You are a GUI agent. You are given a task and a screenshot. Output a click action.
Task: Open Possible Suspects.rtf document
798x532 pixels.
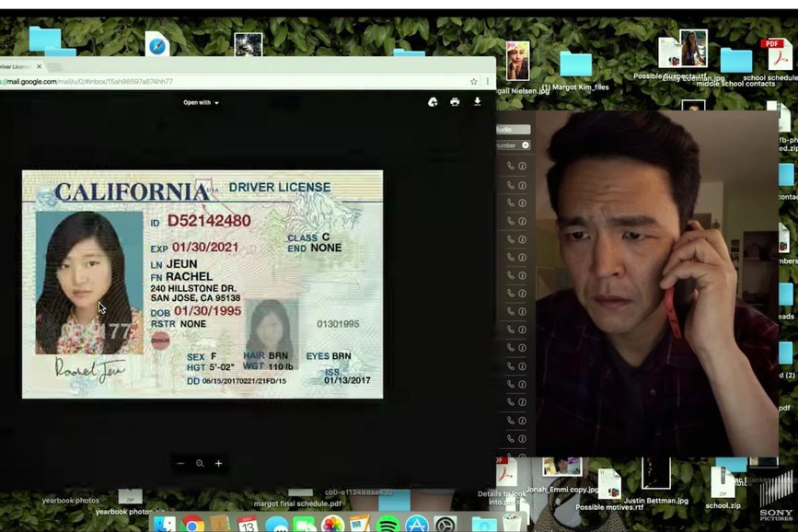coord(670,53)
